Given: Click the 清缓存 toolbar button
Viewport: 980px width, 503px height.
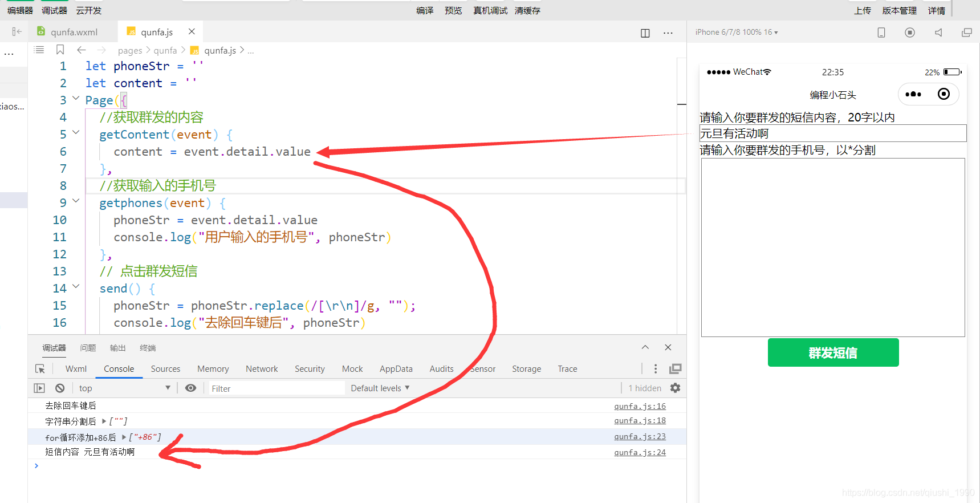Looking at the screenshot, I should (x=527, y=10).
